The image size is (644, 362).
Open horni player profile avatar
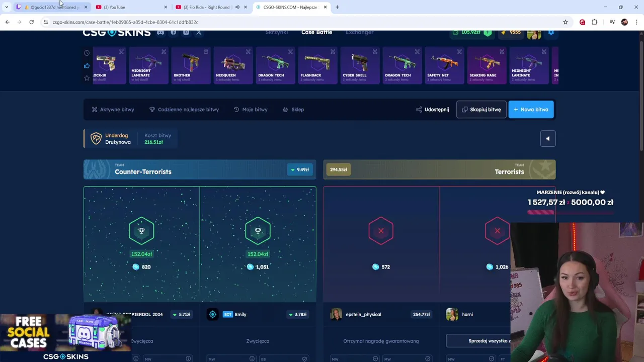pos(452,314)
